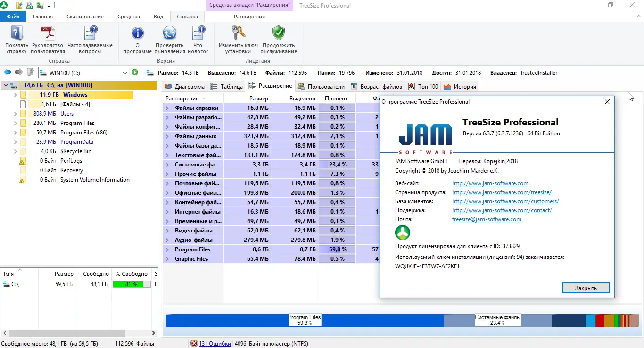The height and width of the screenshot is (348, 644).
Task: Click the Закрыть button in About dialog
Action: coord(586,288)
